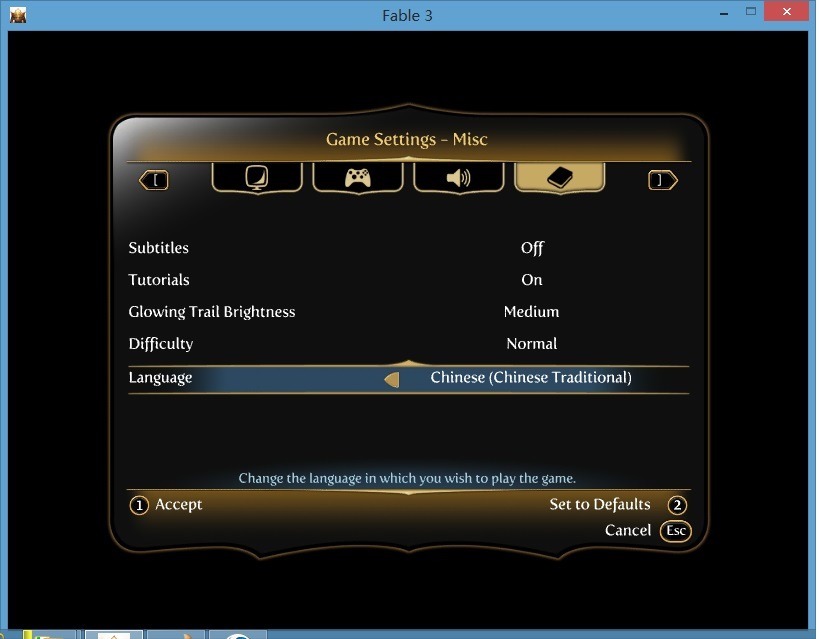The height and width of the screenshot is (639, 819).
Task: Click the Accept button label
Action: pyautogui.click(x=179, y=505)
